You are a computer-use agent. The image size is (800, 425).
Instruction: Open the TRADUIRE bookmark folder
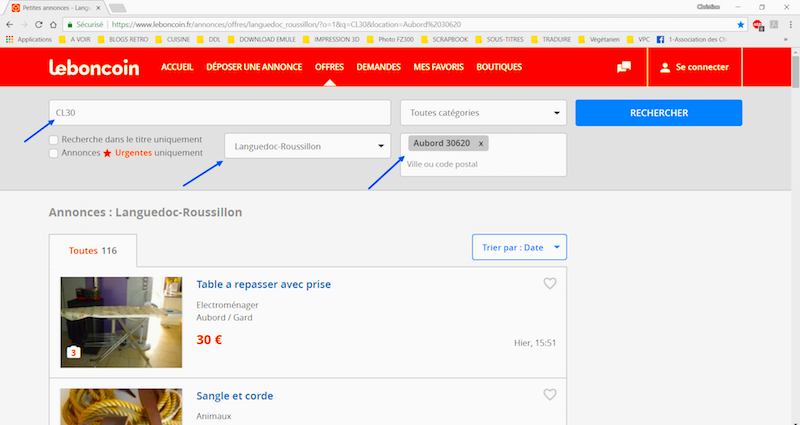click(552, 39)
